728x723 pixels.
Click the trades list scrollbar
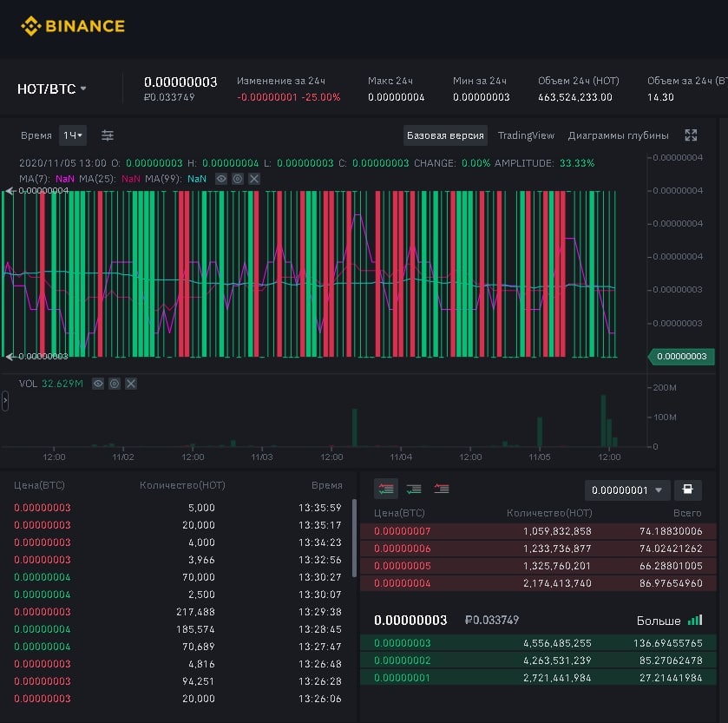pyautogui.click(x=354, y=538)
